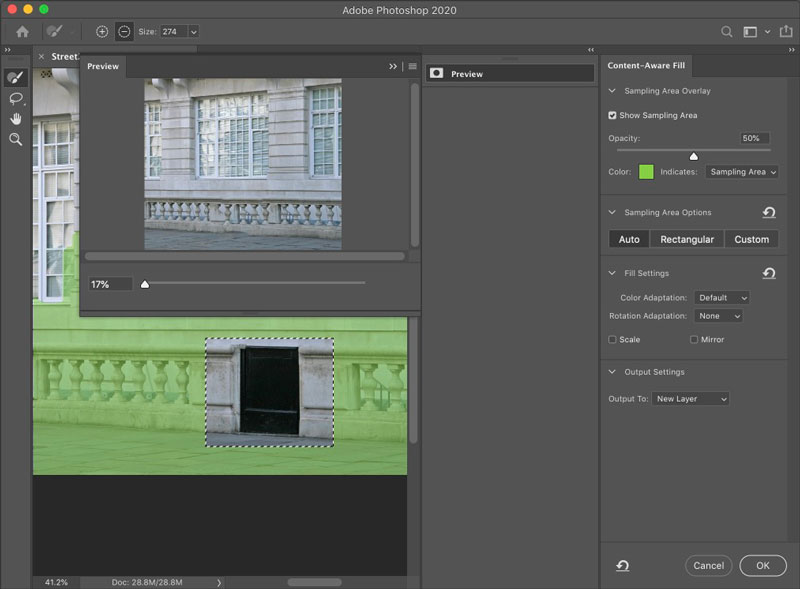
Task: Enable the Scale checkbox
Action: (612, 340)
